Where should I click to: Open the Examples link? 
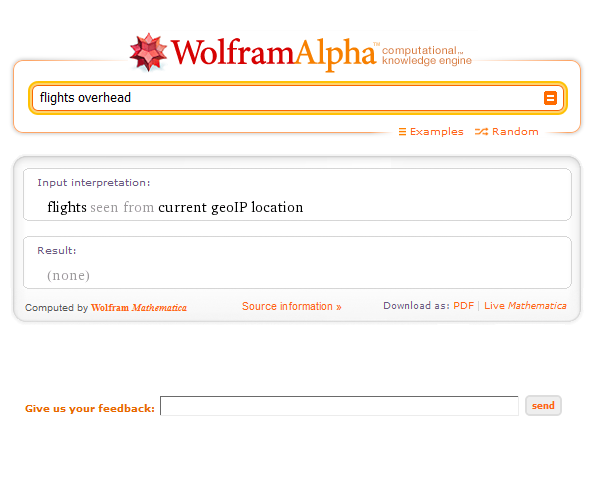pyautogui.click(x=436, y=131)
